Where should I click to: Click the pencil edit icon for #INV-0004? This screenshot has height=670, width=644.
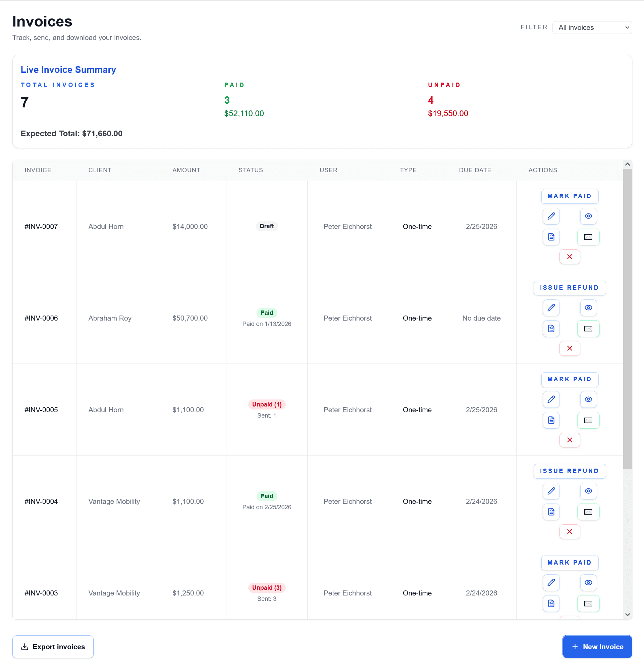click(x=551, y=491)
